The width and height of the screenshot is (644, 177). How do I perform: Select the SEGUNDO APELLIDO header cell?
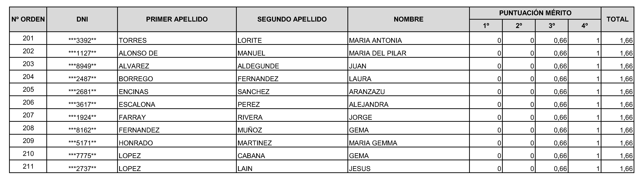(x=292, y=19)
